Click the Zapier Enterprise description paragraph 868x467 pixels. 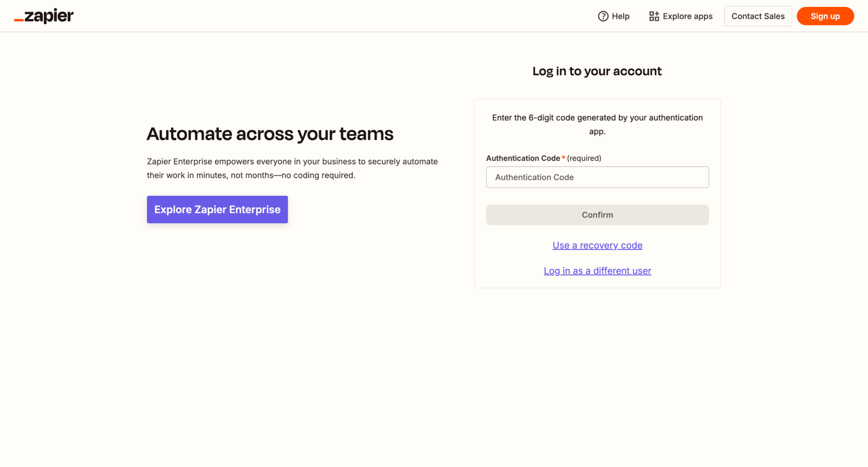(292, 169)
